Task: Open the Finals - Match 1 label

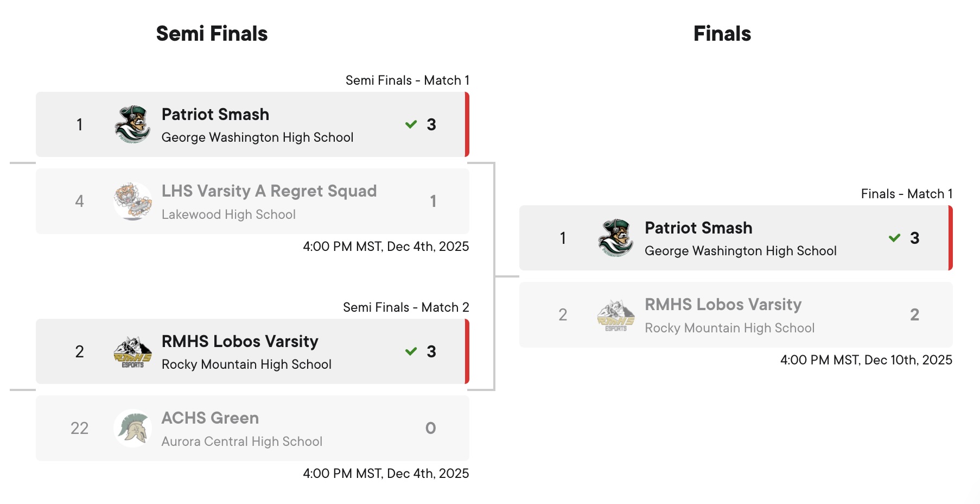Action: click(906, 194)
